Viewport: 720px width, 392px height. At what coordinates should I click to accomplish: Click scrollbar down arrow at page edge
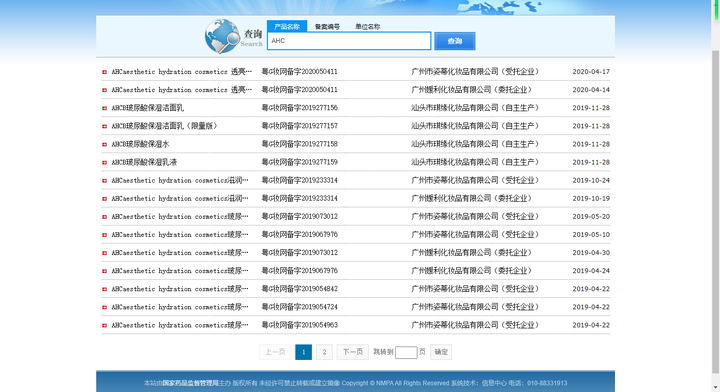tap(716, 388)
